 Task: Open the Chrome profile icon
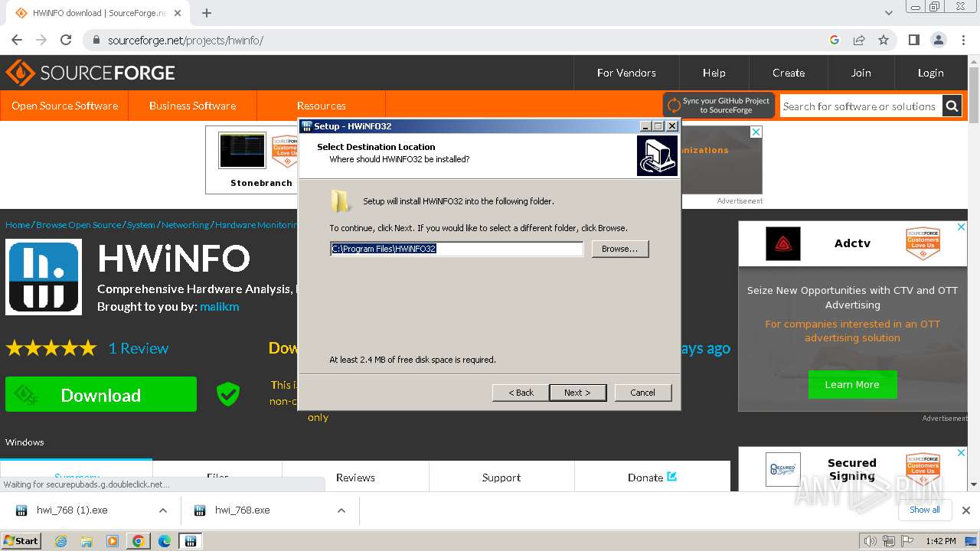tap(938, 40)
